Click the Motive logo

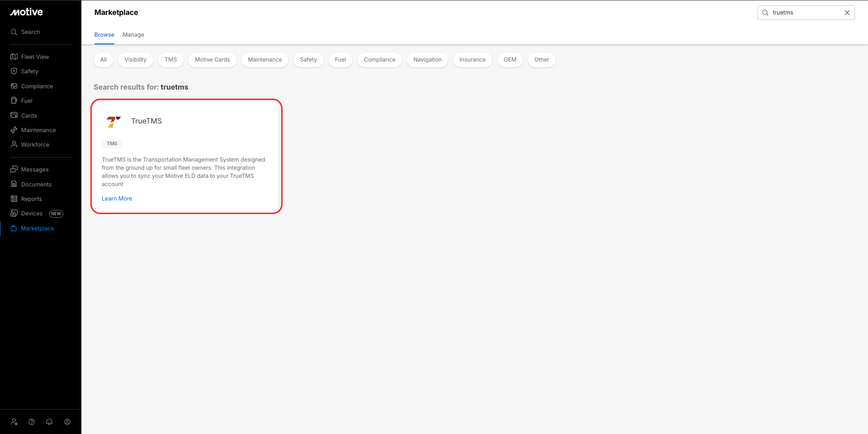[26, 12]
